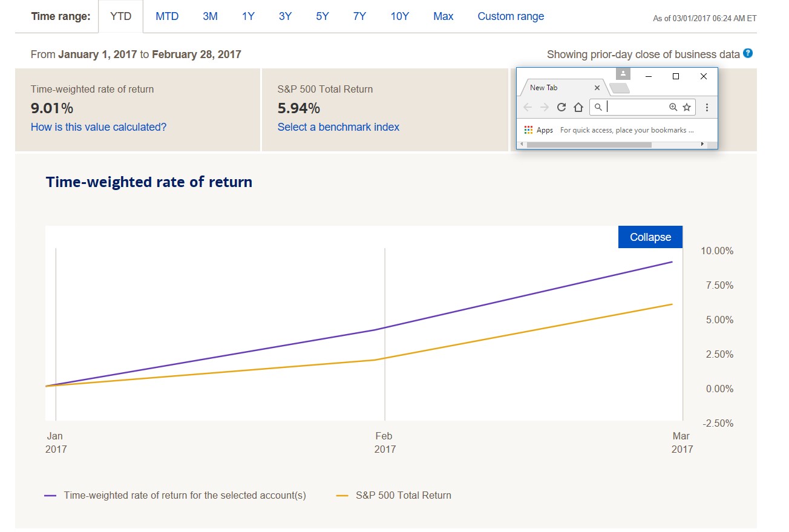Click the Chrome horizontal scrollbar thumb

click(589, 145)
